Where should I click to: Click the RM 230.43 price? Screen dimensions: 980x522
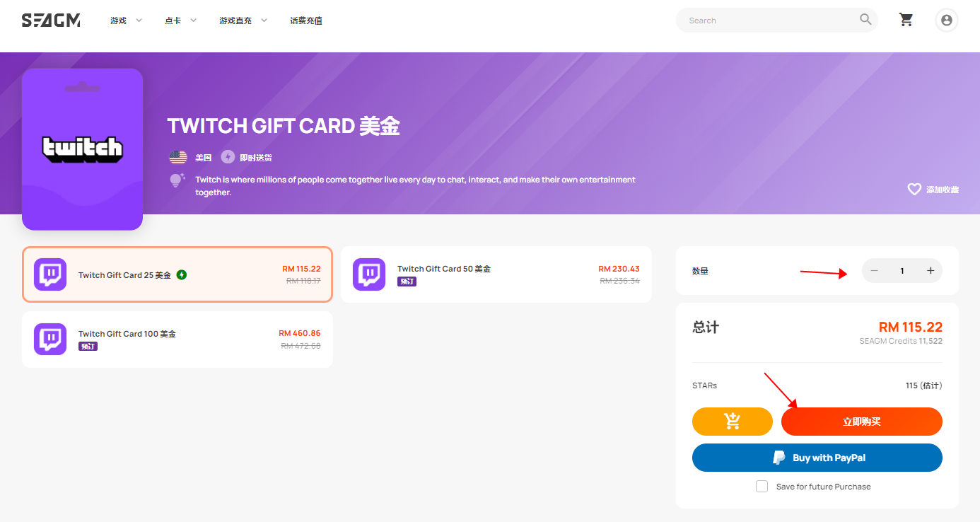[619, 269]
